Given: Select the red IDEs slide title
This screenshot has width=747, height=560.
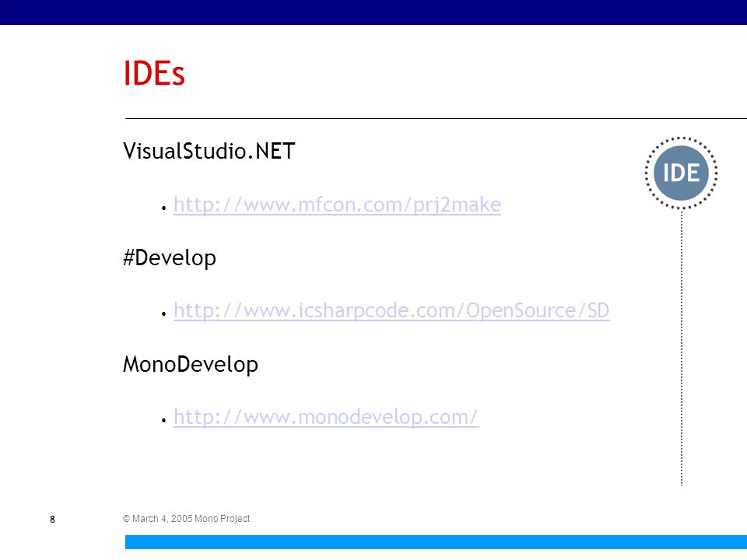Looking at the screenshot, I should coord(154,73).
